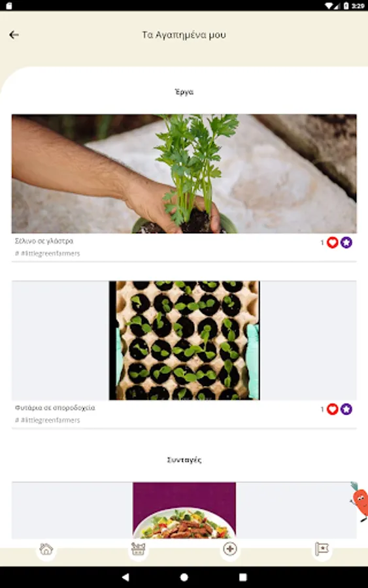Tap the Android back navigation button

pos(125,577)
